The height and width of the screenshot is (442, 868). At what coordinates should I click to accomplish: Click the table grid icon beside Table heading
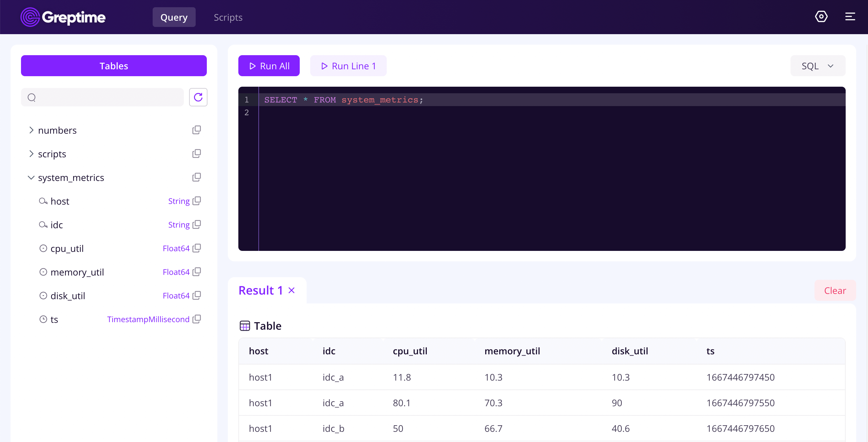click(244, 325)
